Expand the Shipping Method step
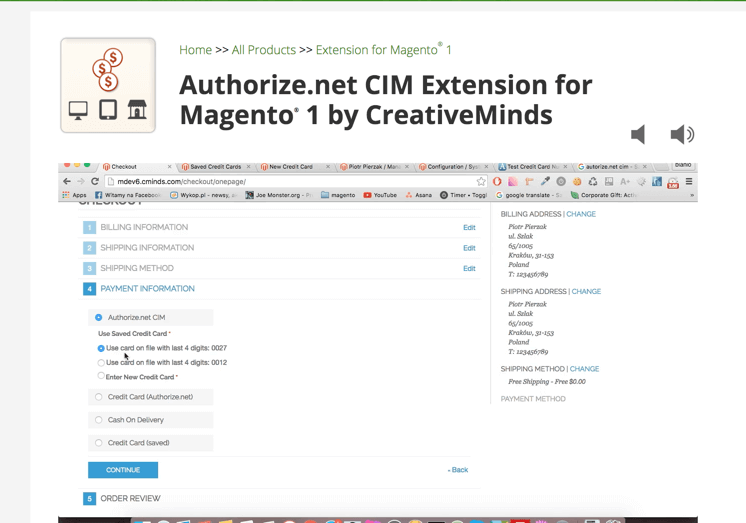 [x=136, y=268]
